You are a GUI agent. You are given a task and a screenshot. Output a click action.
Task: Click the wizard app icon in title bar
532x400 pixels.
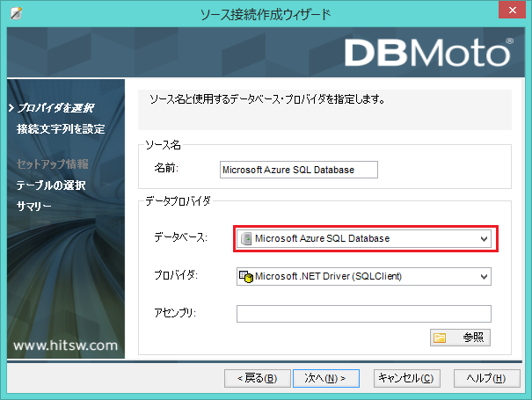[16, 13]
